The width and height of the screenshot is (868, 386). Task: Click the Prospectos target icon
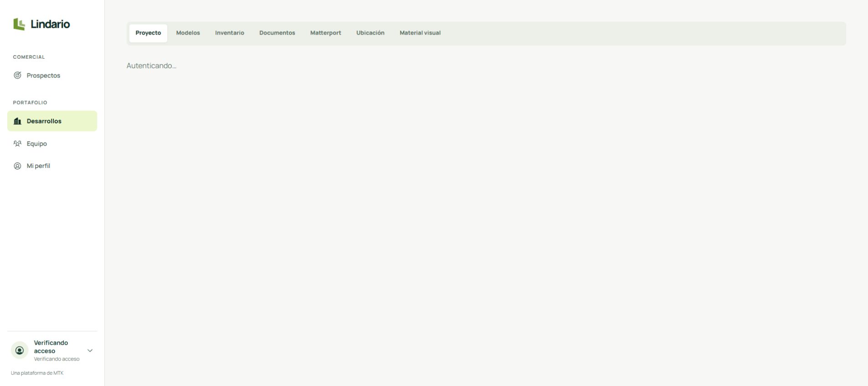17,75
